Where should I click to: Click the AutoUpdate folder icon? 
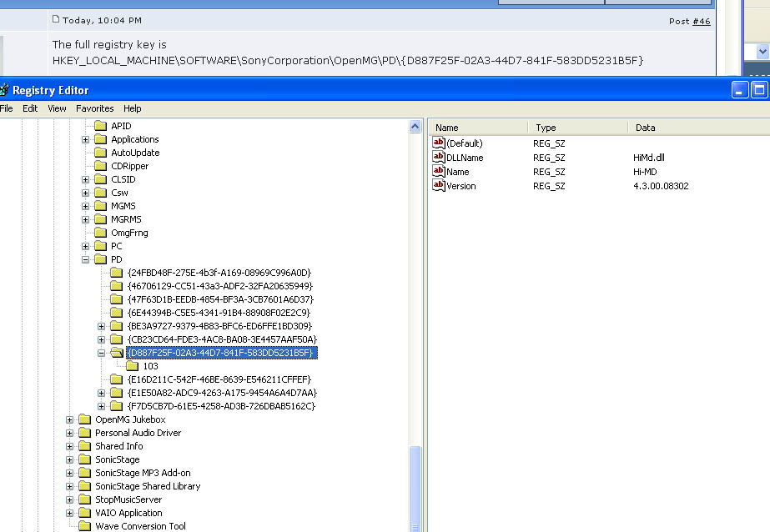click(x=100, y=152)
